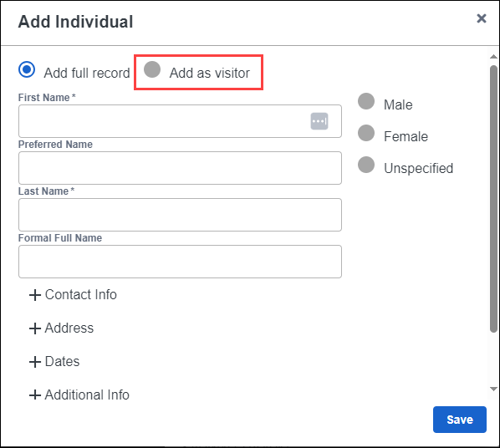Image resolution: width=500 pixels, height=448 pixels.
Task: Click the vertical scrollbar thumb
Action: pyautogui.click(x=493, y=199)
